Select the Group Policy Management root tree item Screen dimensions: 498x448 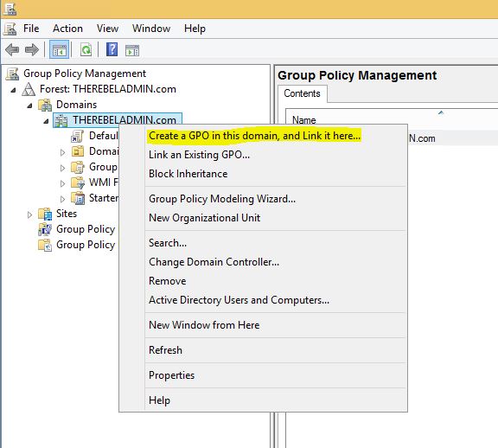point(85,74)
